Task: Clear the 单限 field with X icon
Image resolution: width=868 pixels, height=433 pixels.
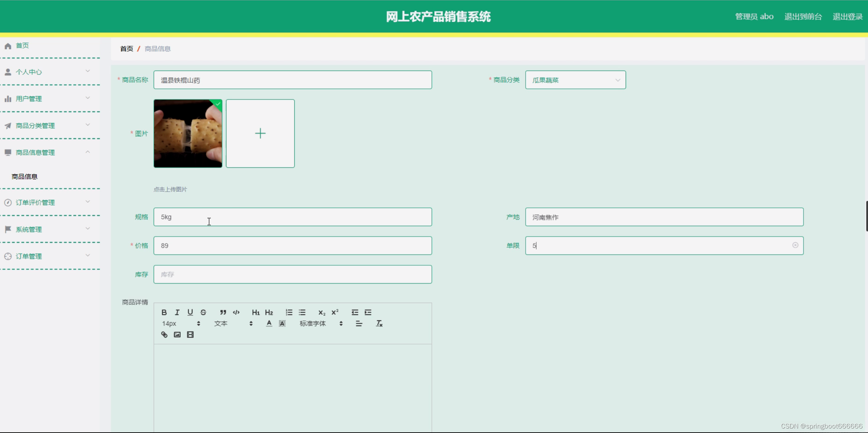Action: pyautogui.click(x=795, y=245)
